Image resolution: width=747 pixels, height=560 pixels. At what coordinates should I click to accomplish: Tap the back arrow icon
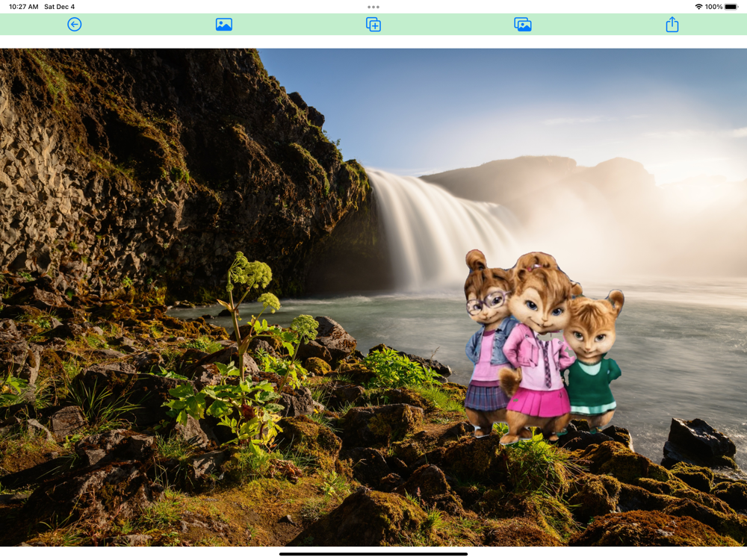(74, 25)
